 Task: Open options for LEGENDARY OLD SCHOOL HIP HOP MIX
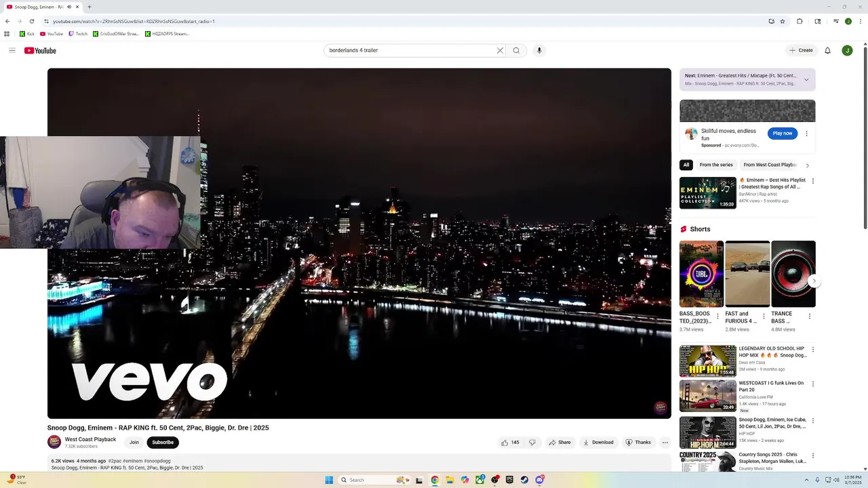tap(813, 350)
